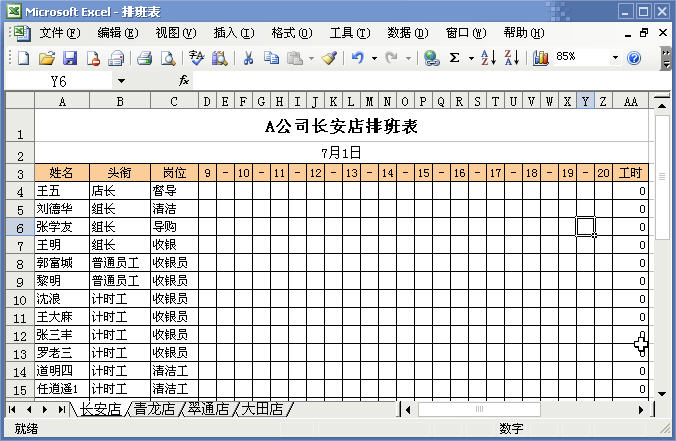676x441 pixels.
Task: Select the header cell 岗位
Action: (x=174, y=173)
